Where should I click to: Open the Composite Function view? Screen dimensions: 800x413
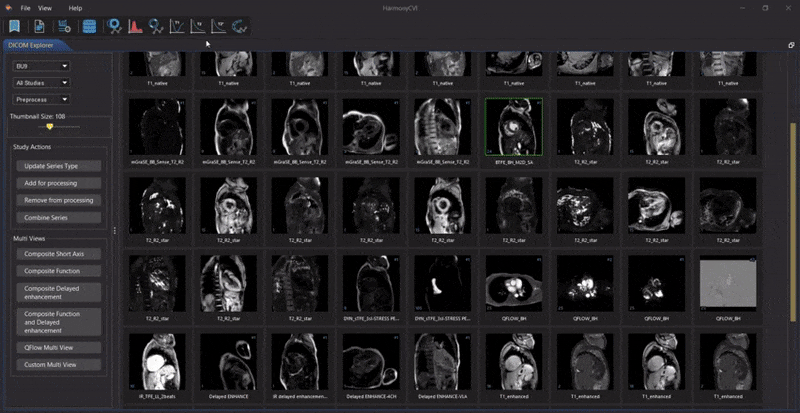click(x=59, y=271)
